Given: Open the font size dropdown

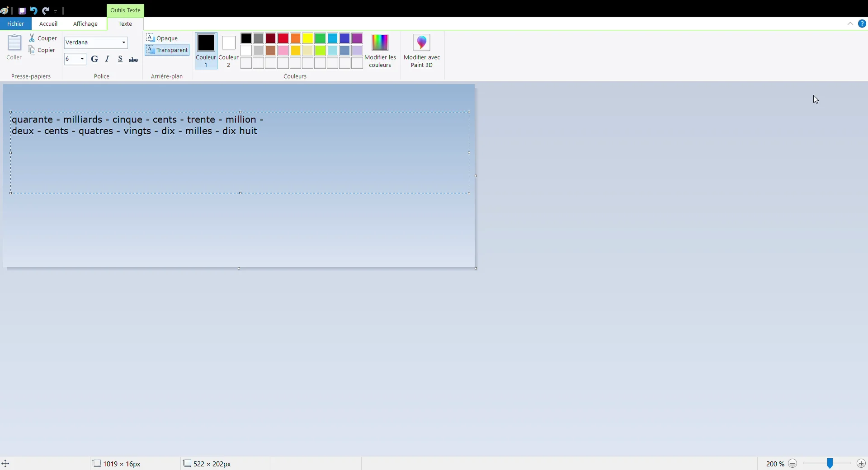Looking at the screenshot, I should click(x=81, y=59).
